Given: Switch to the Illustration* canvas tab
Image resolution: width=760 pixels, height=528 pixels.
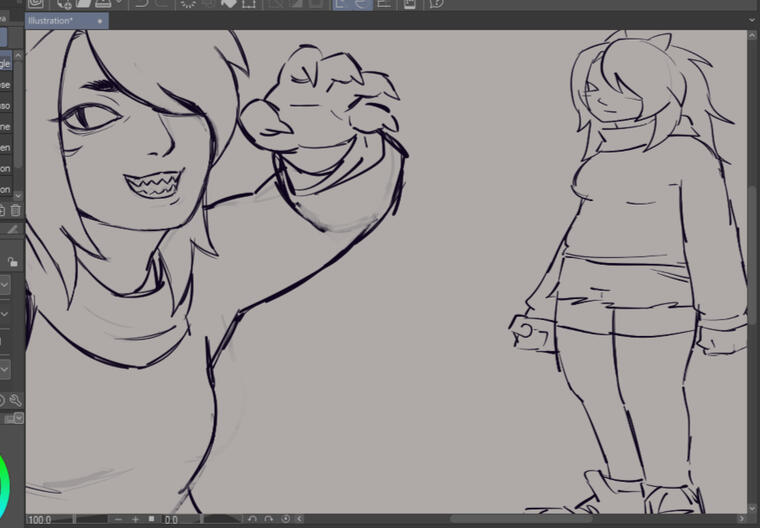Looking at the screenshot, I should pyautogui.click(x=50, y=20).
